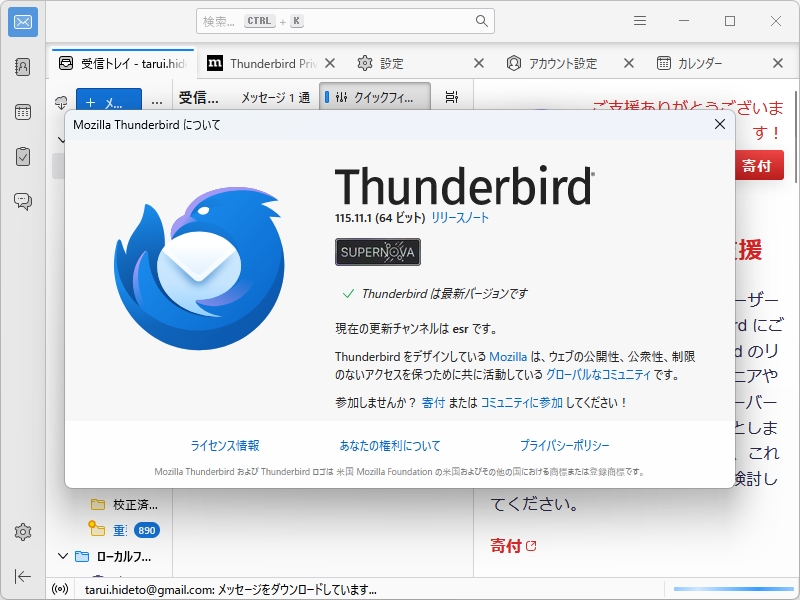Open the more options ellipsis menu
The width and height of the screenshot is (800, 600).
[x=156, y=101]
